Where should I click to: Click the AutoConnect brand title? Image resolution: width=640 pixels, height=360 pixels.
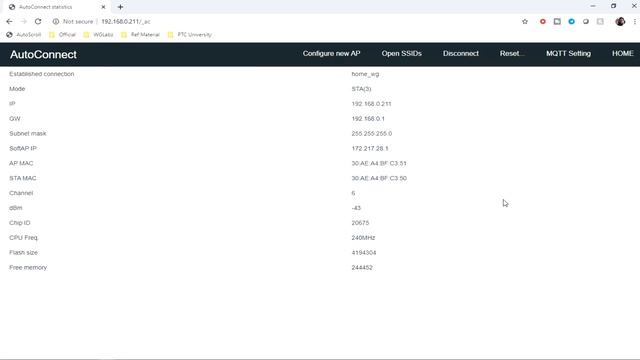(43, 55)
